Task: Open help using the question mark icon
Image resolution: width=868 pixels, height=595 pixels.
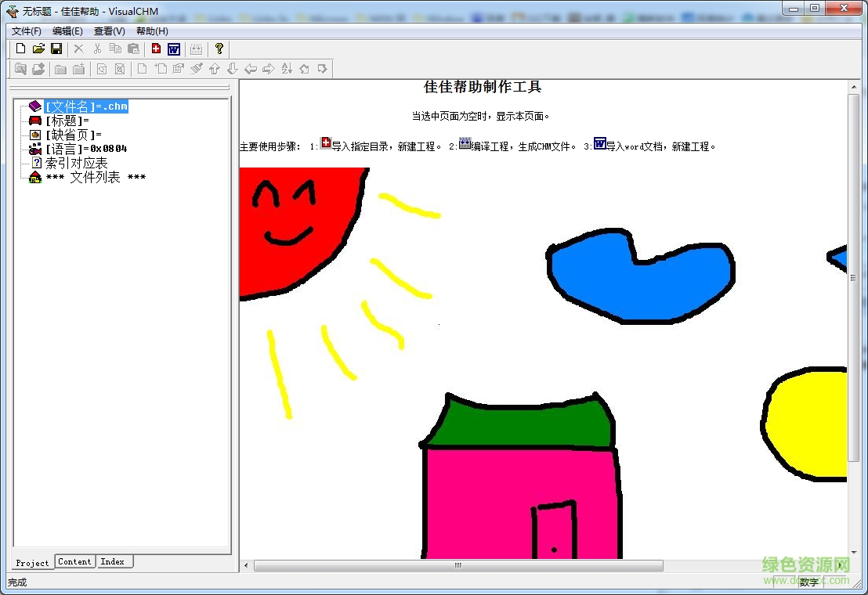Action: (218, 49)
